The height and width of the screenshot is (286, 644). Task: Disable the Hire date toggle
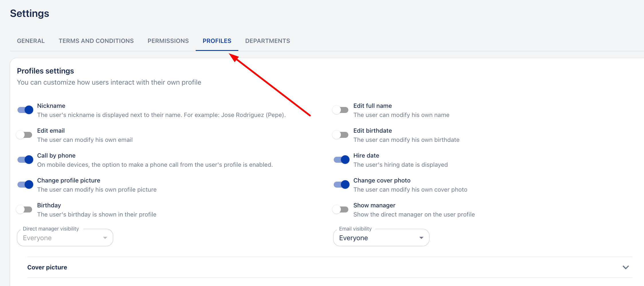(341, 160)
